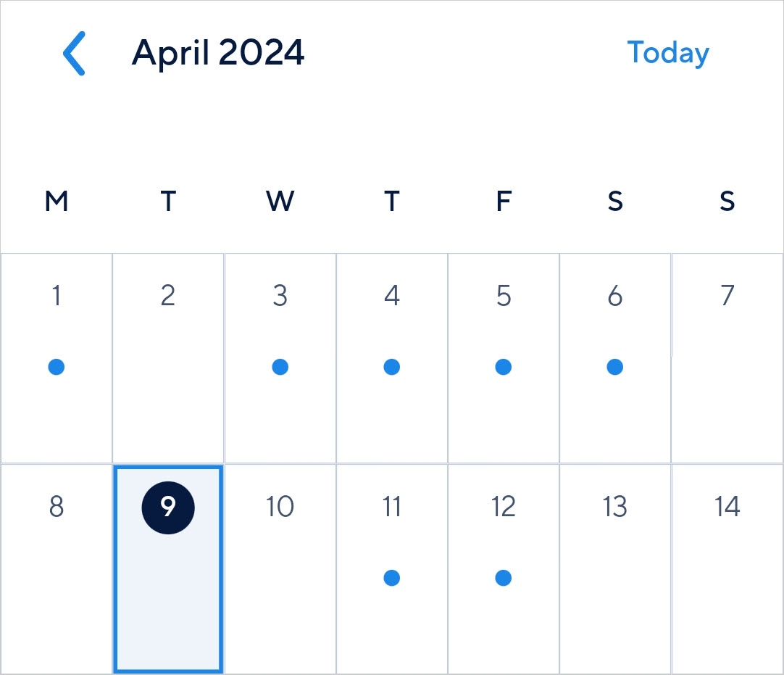Go to the previous month using the back chevron
784x675 pixels.
tap(74, 54)
